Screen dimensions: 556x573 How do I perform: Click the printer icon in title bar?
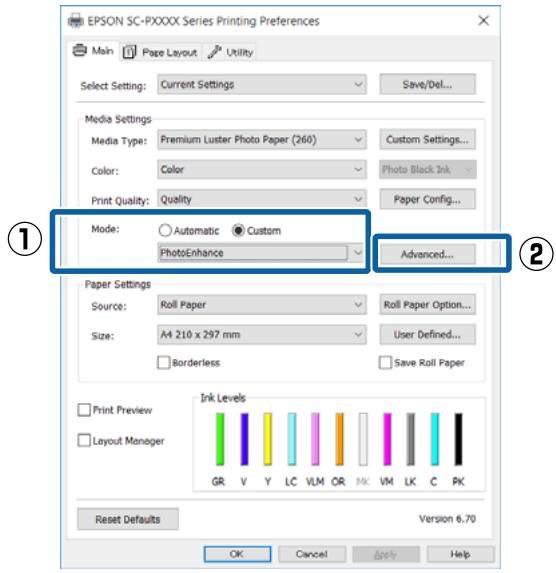pos(76,21)
